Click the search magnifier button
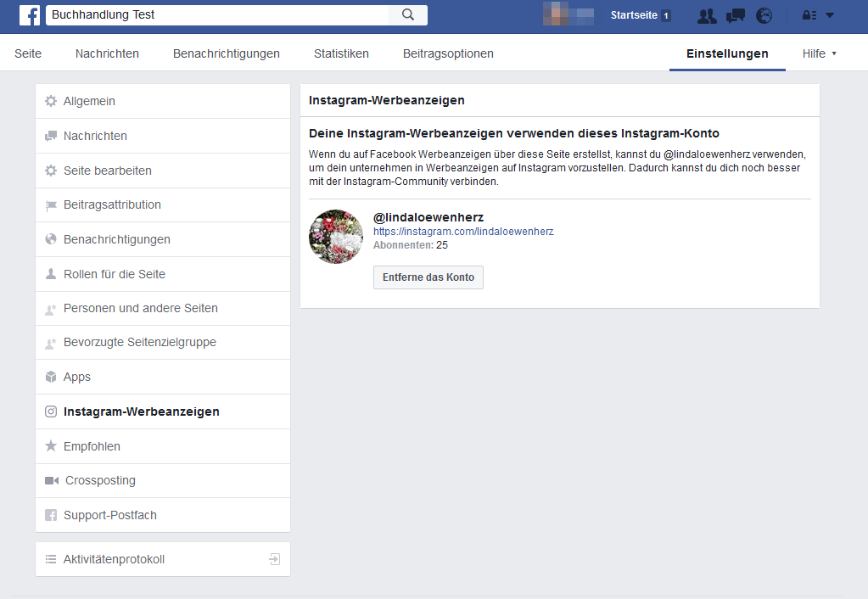Viewport: 868px width, 599px height. (x=408, y=15)
